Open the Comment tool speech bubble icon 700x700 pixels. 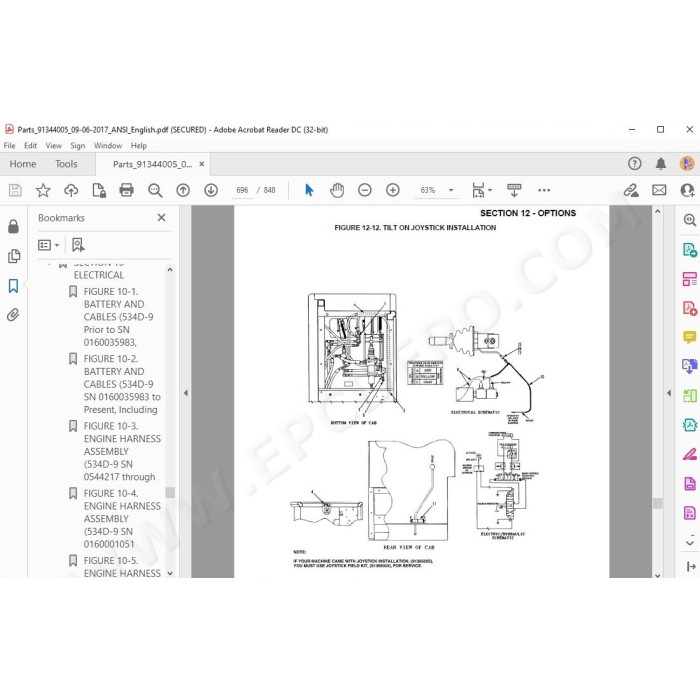click(x=689, y=337)
